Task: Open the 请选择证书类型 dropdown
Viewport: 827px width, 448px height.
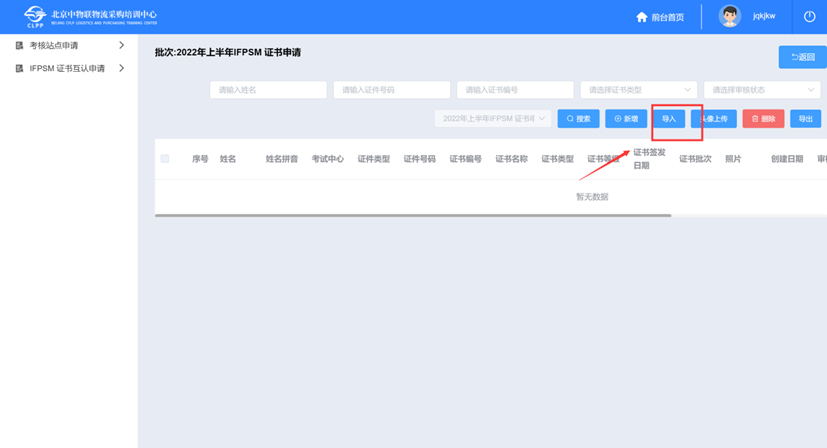Action: 638,90
